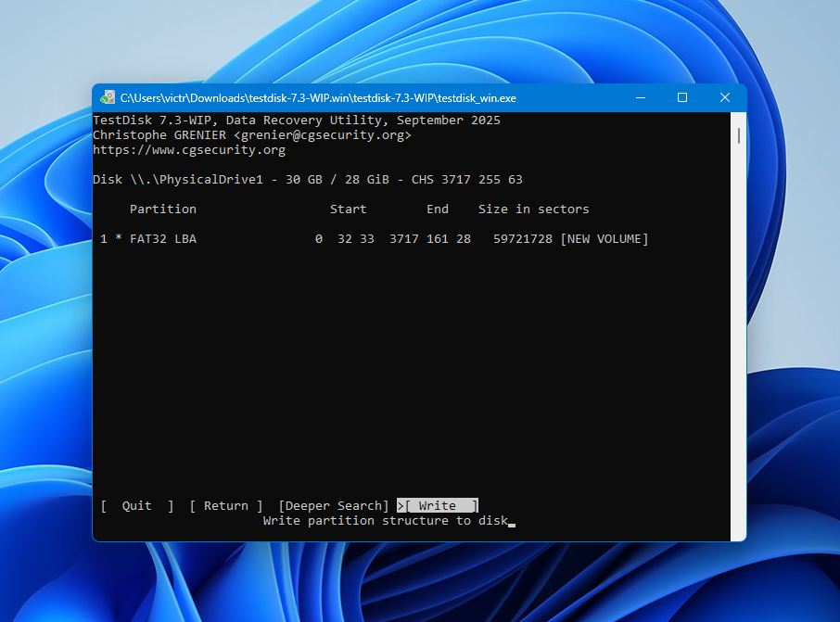840x622 pixels.
Task: Click the TestDisk app icon in title bar
Action: click(108, 97)
